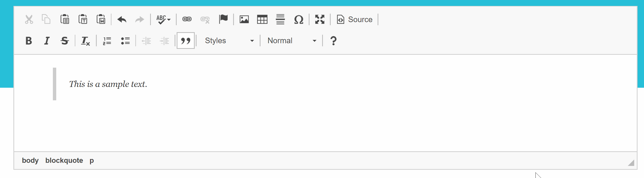Select the blockquote element in the path bar
644x178 pixels.
[x=64, y=160]
